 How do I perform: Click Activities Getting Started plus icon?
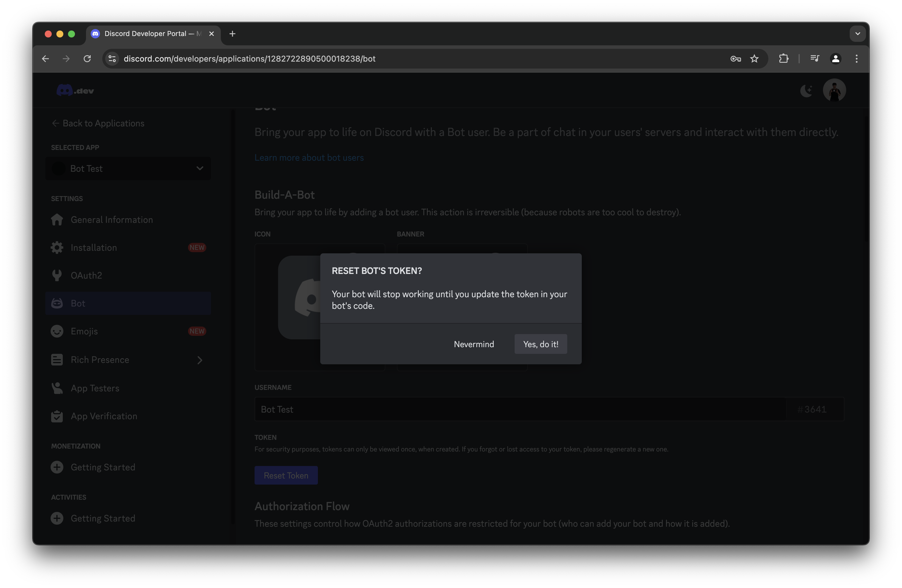click(x=57, y=518)
